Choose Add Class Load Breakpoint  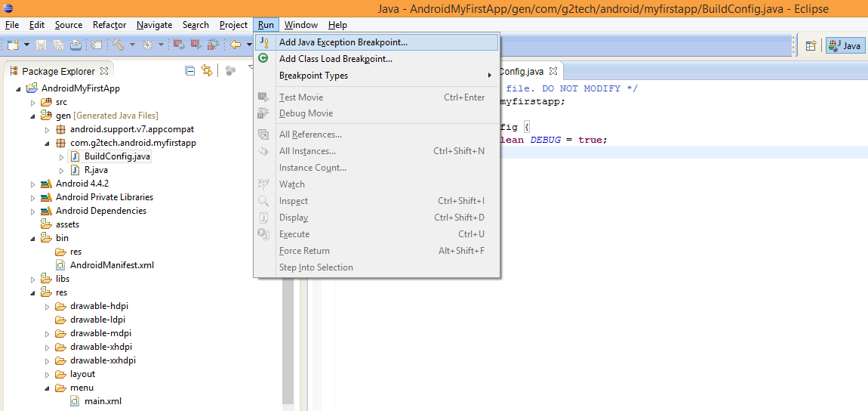(377, 59)
